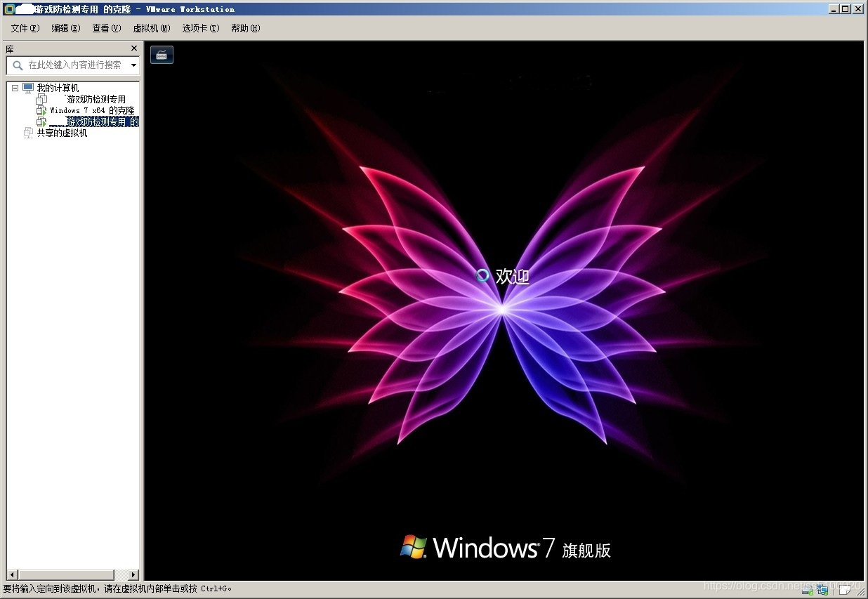The image size is (868, 599).
Task: Open the 查看 menu
Action: [x=107, y=28]
